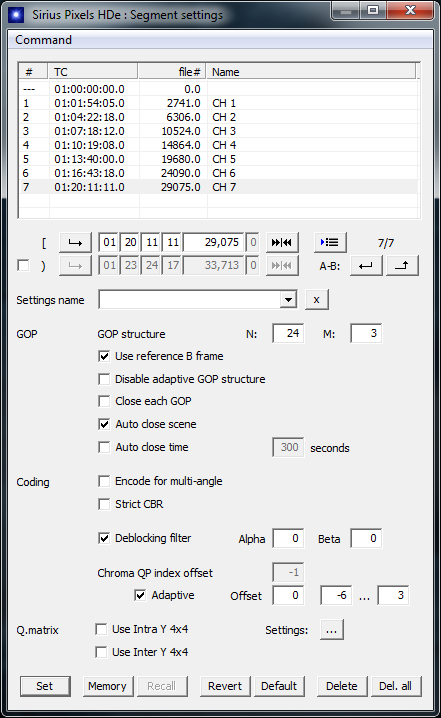Sort the segment list by the TC column header
The height and width of the screenshot is (718, 441).
[x=93, y=72]
